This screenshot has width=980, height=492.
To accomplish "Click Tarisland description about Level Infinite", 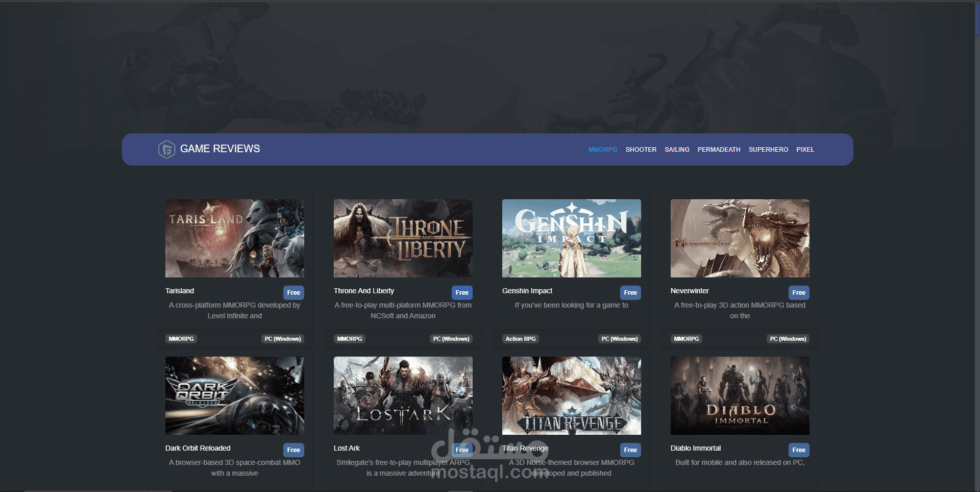I will click(x=235, y=311).
